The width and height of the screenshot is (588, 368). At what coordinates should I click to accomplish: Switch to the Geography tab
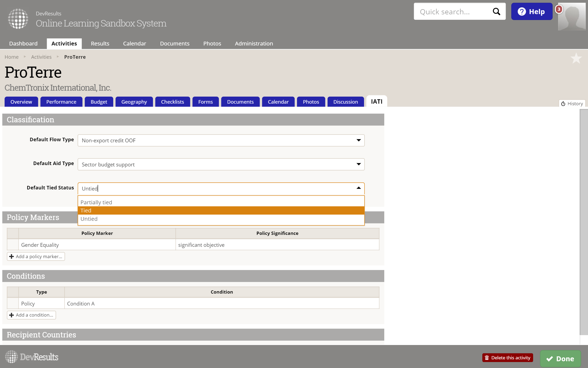pyautogui.click(x=134, y=102)
